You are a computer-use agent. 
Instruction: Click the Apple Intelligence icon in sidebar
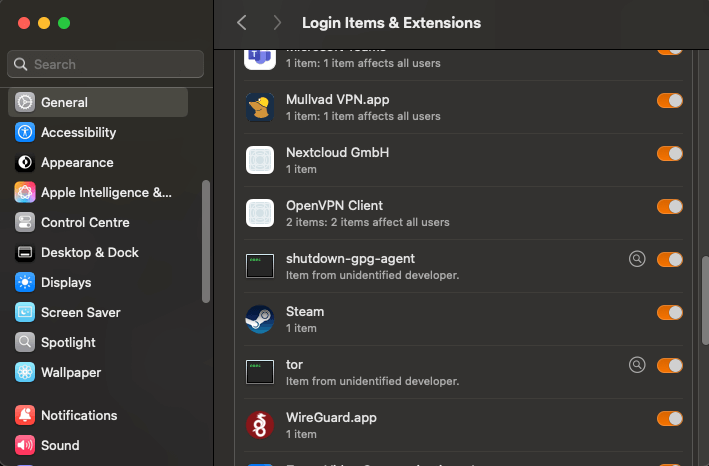(25, 193)
